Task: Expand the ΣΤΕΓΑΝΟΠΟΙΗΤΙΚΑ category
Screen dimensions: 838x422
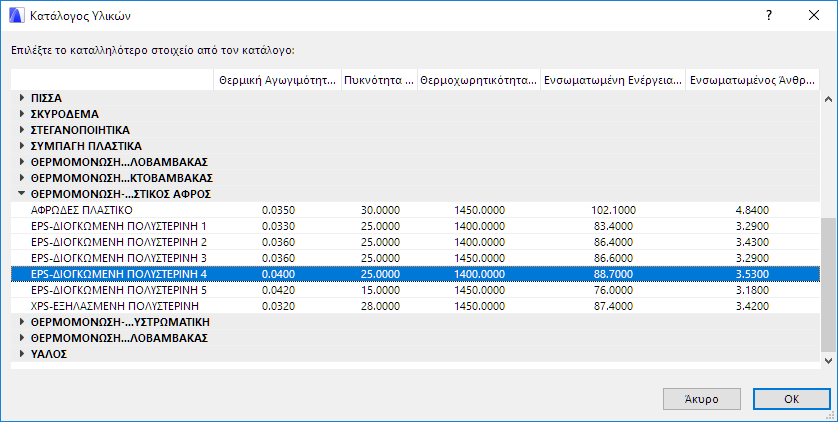Action: tap(22, 130)
